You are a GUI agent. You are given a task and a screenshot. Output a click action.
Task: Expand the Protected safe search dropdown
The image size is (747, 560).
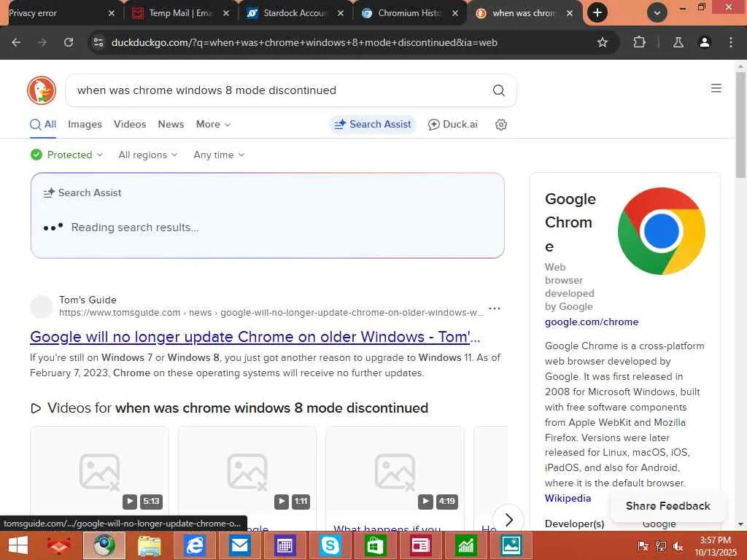(66, 155)
